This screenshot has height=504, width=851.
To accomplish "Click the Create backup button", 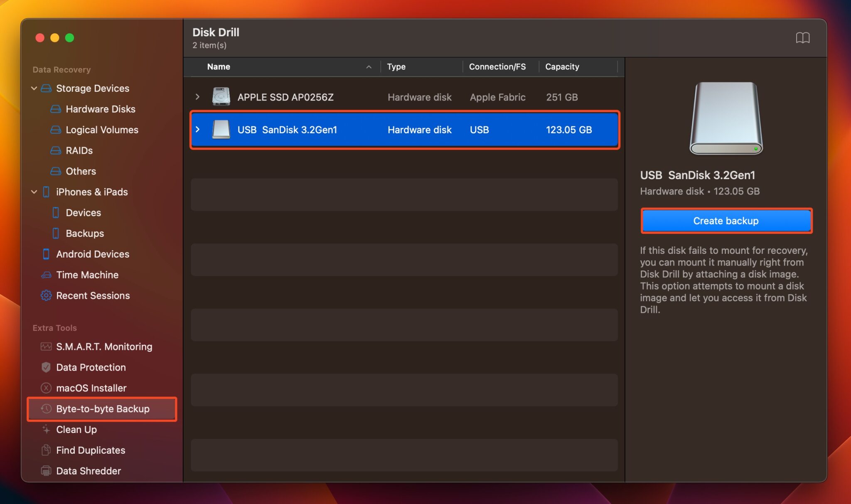I will click(726, 221).
